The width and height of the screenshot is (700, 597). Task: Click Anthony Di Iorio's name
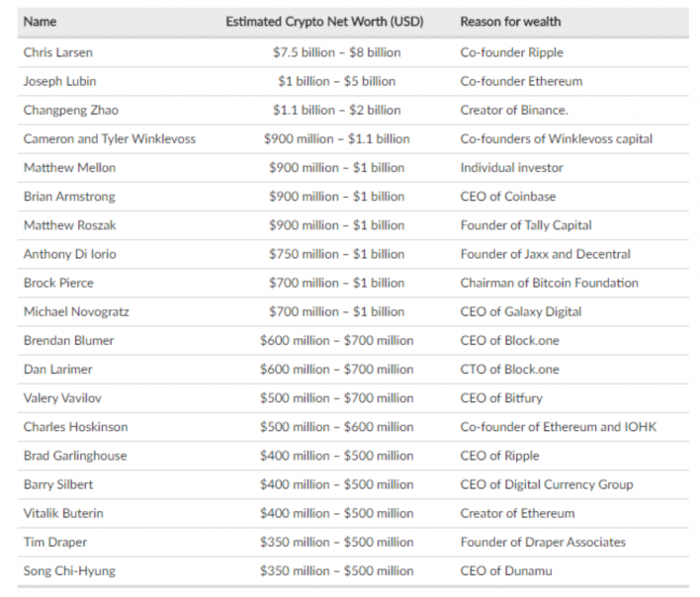coord(69,254)
